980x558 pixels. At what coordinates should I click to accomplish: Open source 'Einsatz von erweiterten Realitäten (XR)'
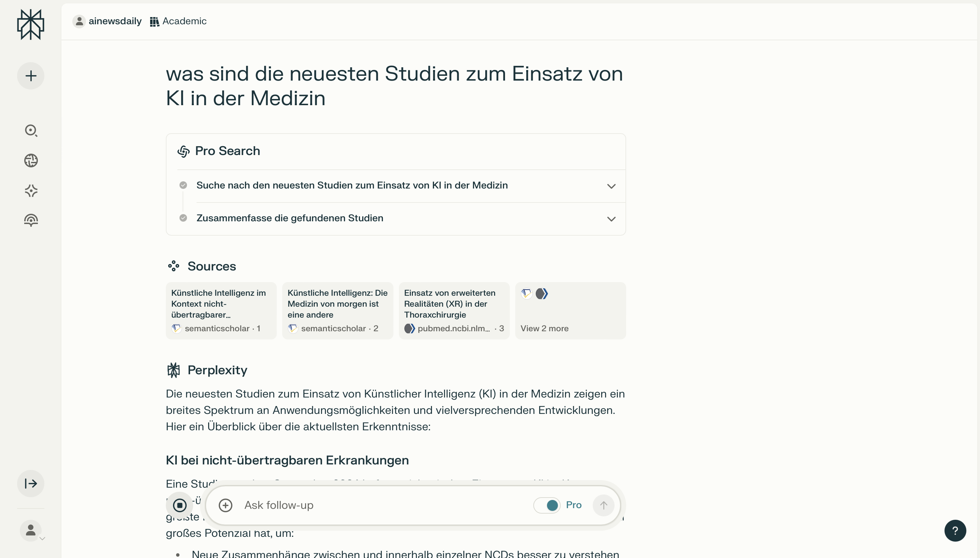[454, 310]
